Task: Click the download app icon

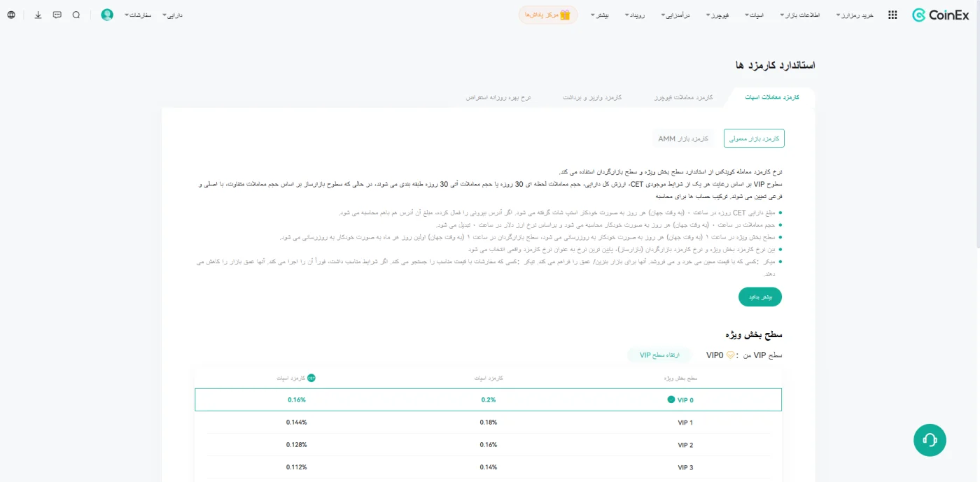Action: (x=38, y=15)
